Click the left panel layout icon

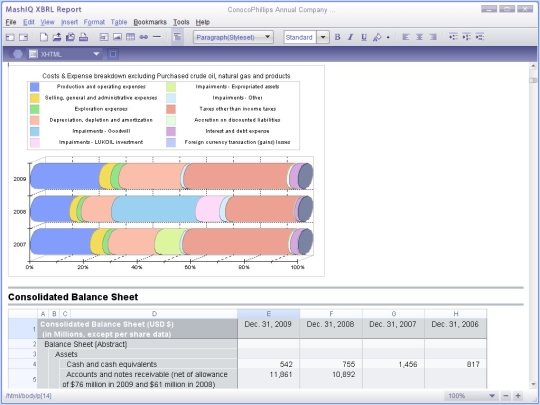10,37
